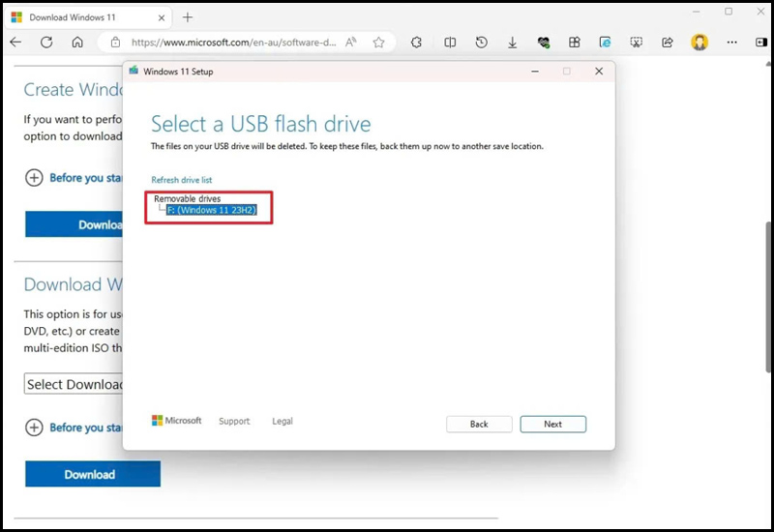This screenshot has height=532, width=774.
Task: Click the address bar URL field
Action: 233,43
